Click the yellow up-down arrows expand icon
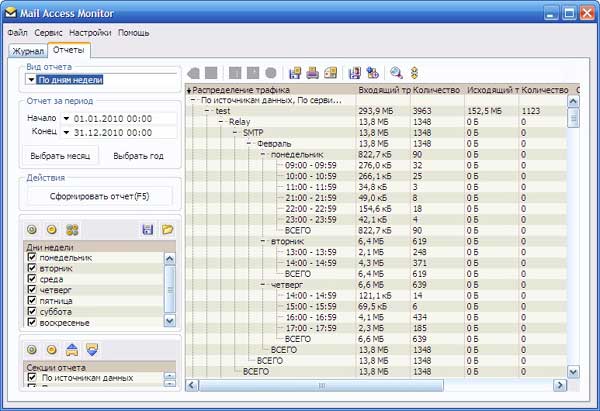600x411 pixels. click(x=414, y=73)
